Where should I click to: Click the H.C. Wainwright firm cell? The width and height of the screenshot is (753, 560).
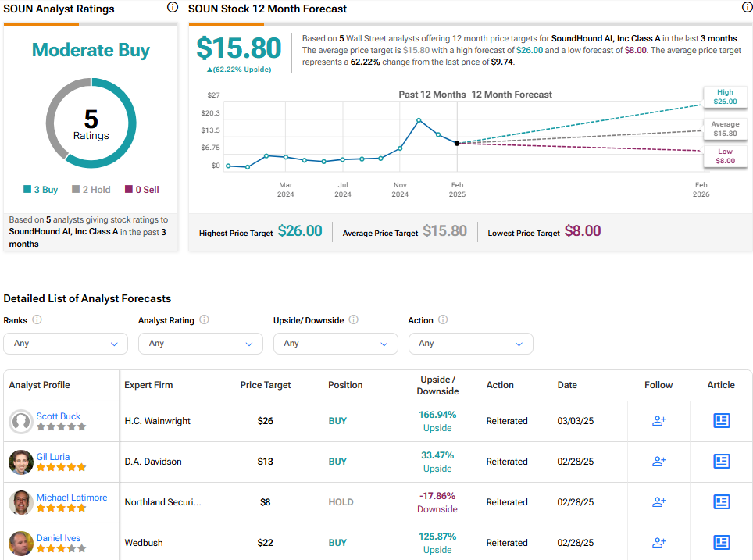pos(158,421)
